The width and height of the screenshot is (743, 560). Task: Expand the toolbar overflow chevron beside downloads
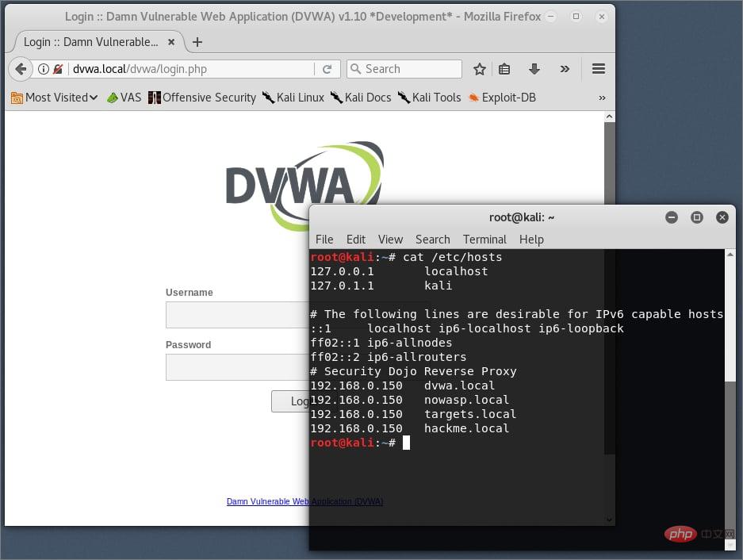click(565, 69)
